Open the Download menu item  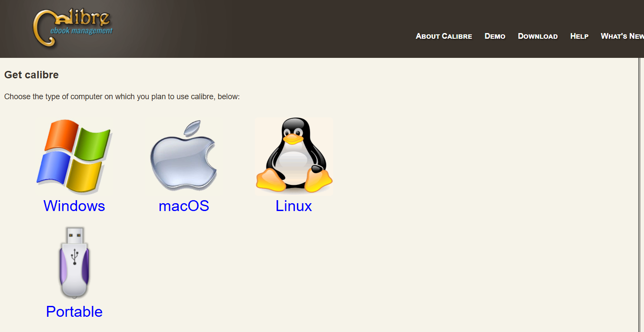pyautogui.click(x=538, y=36)
